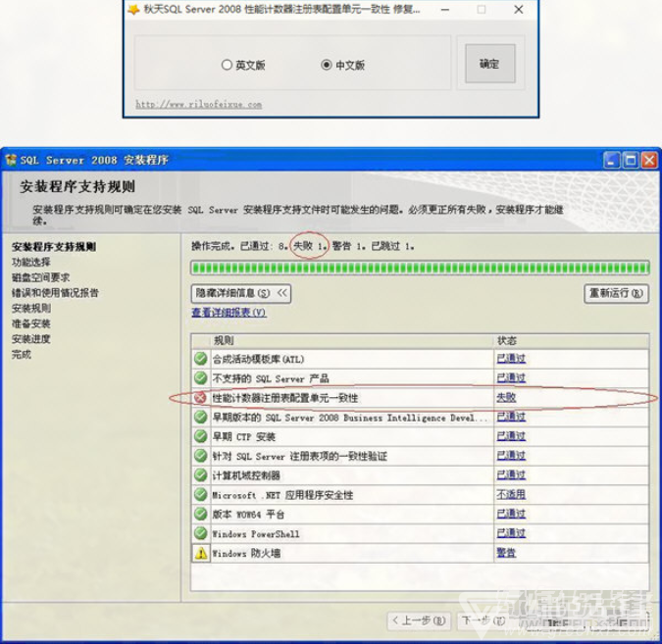Open the 不适用 status link
The image size is (662, 644).
[x=511, y=495]
